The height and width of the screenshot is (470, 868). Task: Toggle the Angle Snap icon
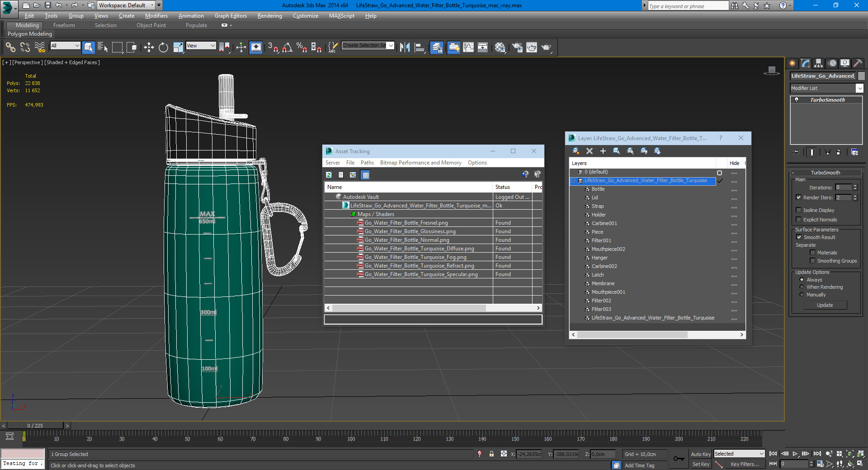tap(288, 47)
